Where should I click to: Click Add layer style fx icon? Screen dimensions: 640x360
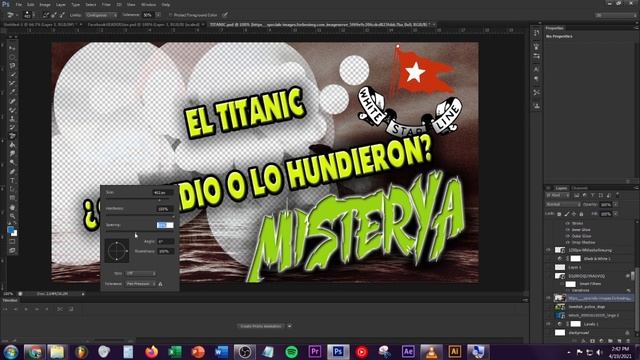pos(583,341)
